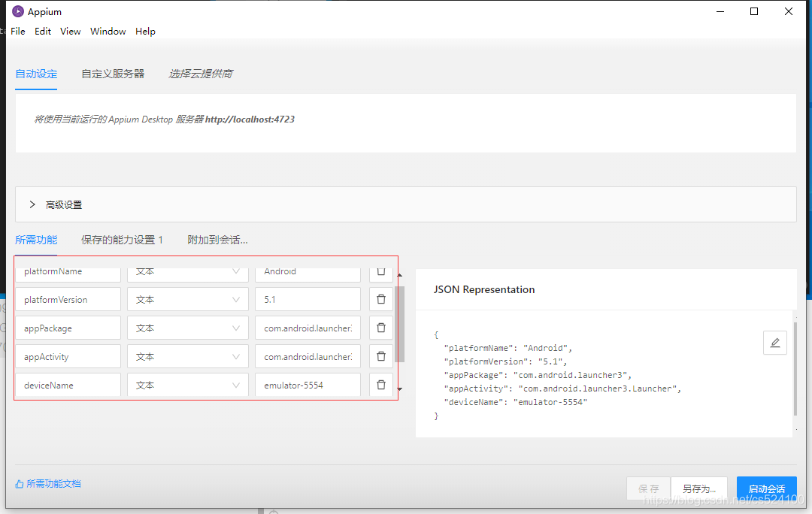Click the "deviceName": "emulator-5554" JSON line
This screenshot has height=514, width=812.
tap(515, 402)
